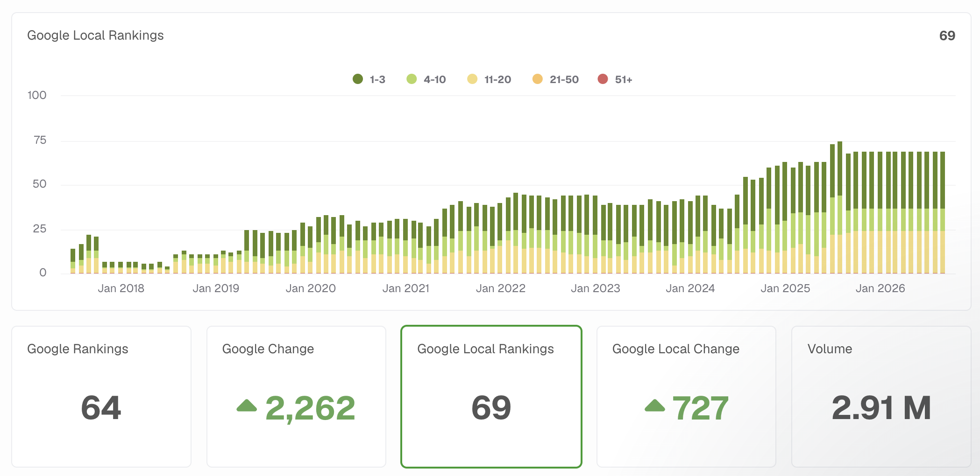980x476 pixels.
Task: Click the 25 y-axis label
Action: point(40,229)
